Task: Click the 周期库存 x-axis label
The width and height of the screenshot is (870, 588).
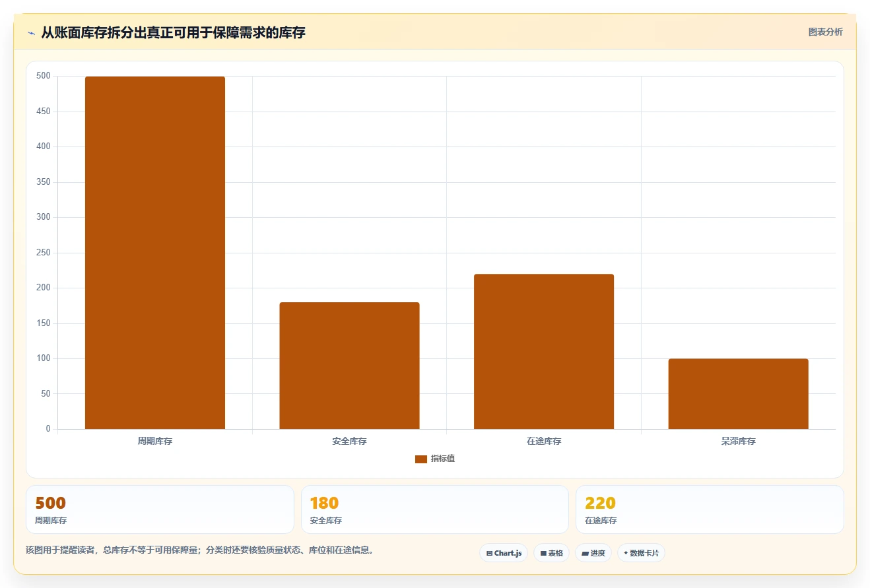Action: point(155,441)
